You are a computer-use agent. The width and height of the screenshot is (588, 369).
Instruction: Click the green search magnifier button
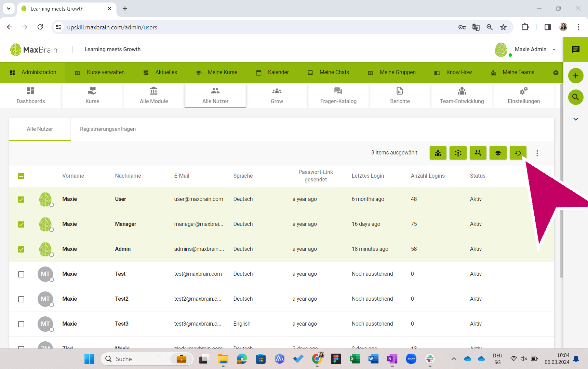(x=576, y=97)
